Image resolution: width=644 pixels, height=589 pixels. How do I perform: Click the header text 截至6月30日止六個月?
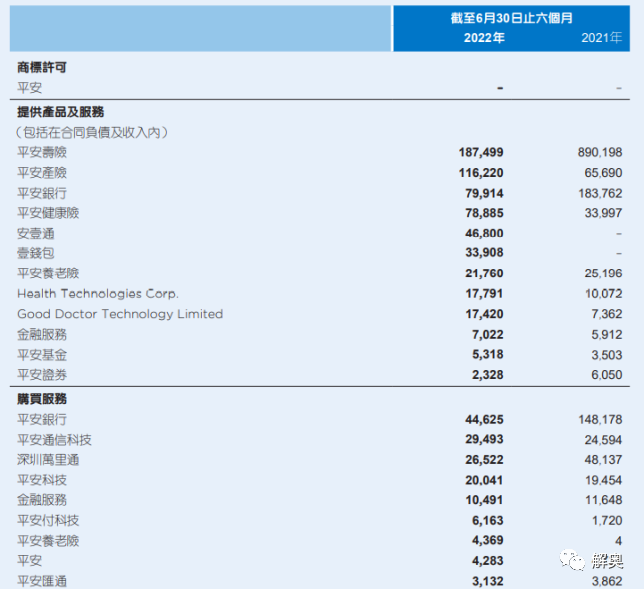511,18
